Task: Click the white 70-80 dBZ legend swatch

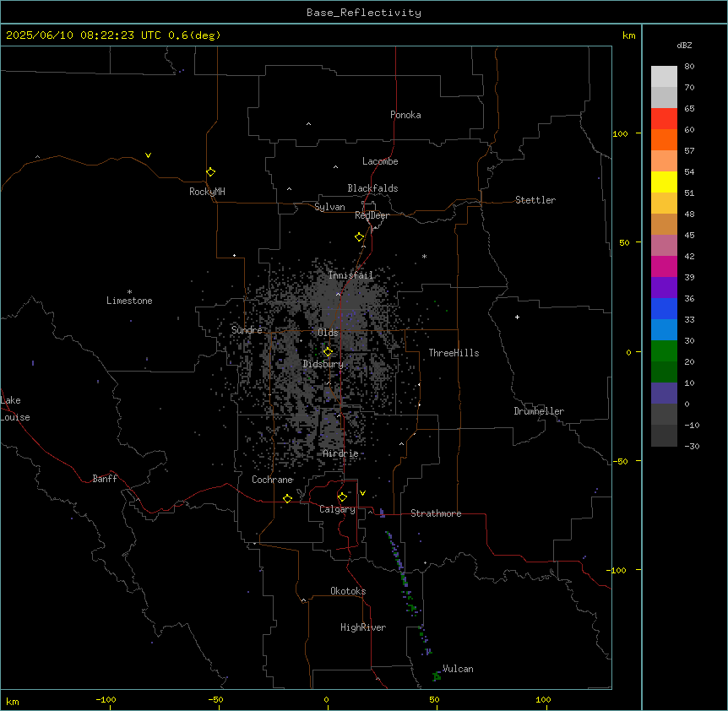Action: [664, 76]
